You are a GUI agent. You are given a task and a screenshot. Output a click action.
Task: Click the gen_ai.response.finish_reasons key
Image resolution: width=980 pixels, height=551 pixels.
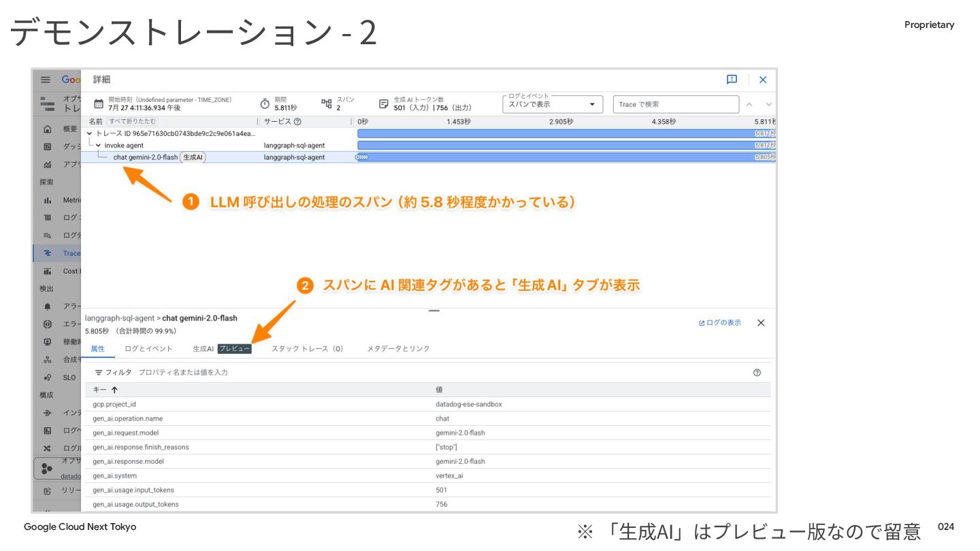(141, 447)
